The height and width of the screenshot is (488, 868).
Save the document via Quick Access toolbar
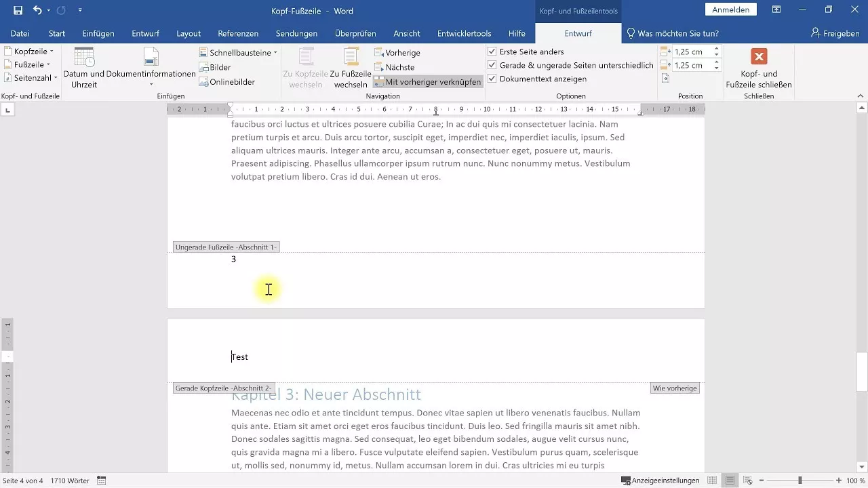(18, 10)
